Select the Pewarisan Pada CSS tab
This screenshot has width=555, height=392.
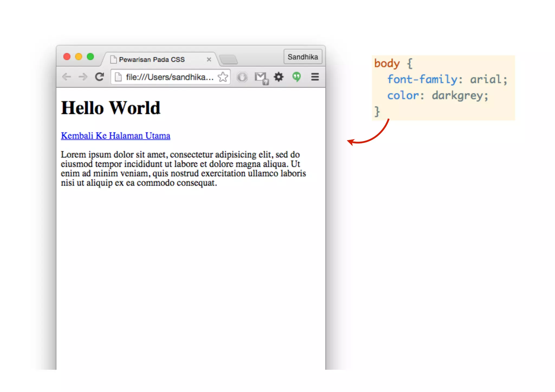pyautogui.click(x=152, y=60)
